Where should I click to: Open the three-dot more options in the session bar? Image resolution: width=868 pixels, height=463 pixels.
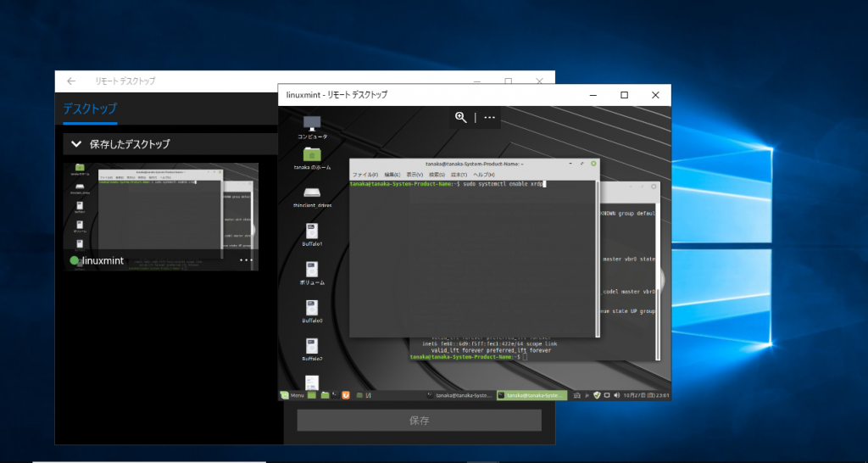click(489, 117)
